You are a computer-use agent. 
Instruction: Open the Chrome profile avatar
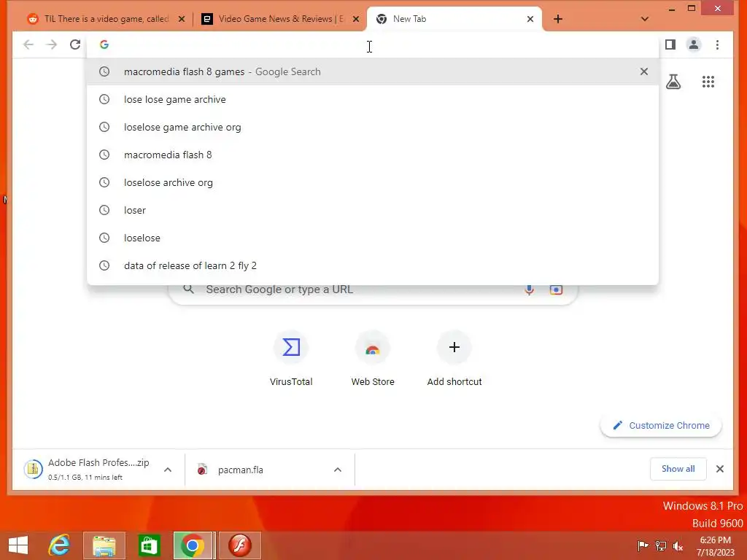point(694,44)
